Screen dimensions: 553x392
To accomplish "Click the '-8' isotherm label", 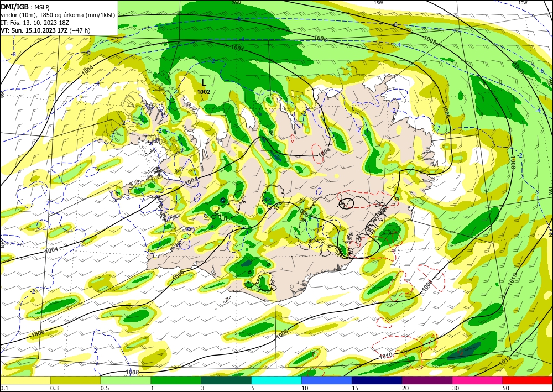I will [13, 54].
